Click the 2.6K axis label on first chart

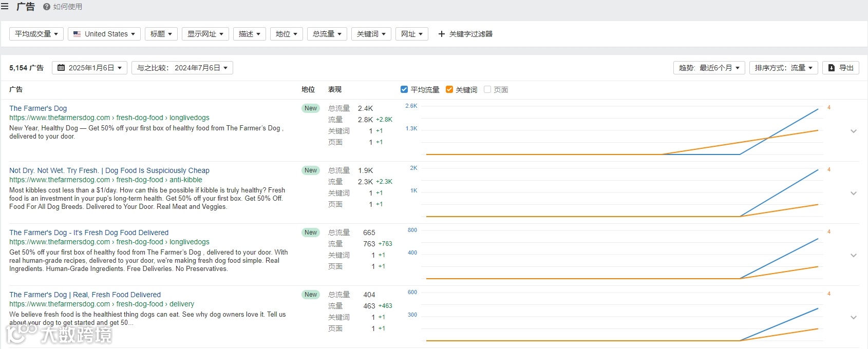pos(411,106)
